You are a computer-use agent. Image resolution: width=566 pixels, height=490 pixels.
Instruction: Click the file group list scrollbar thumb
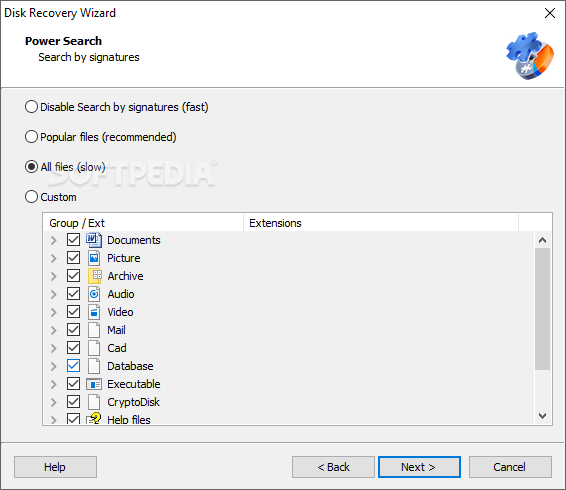542,309
